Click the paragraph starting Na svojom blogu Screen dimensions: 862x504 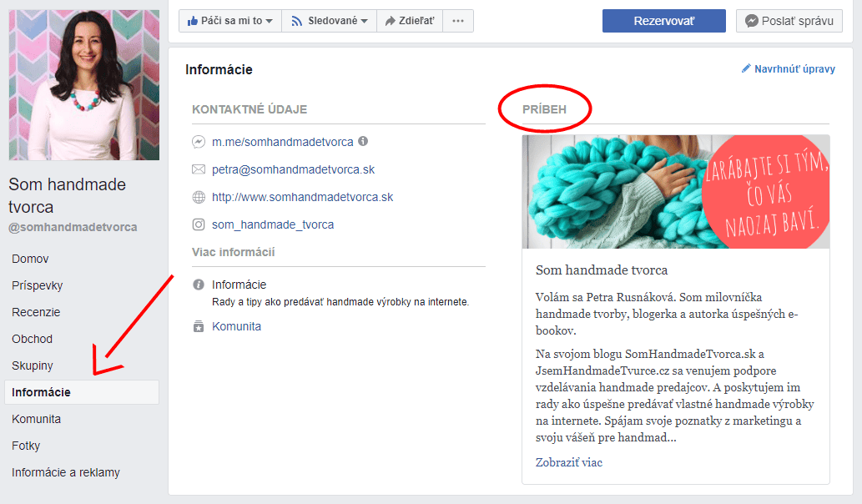[x=675, y=396]
